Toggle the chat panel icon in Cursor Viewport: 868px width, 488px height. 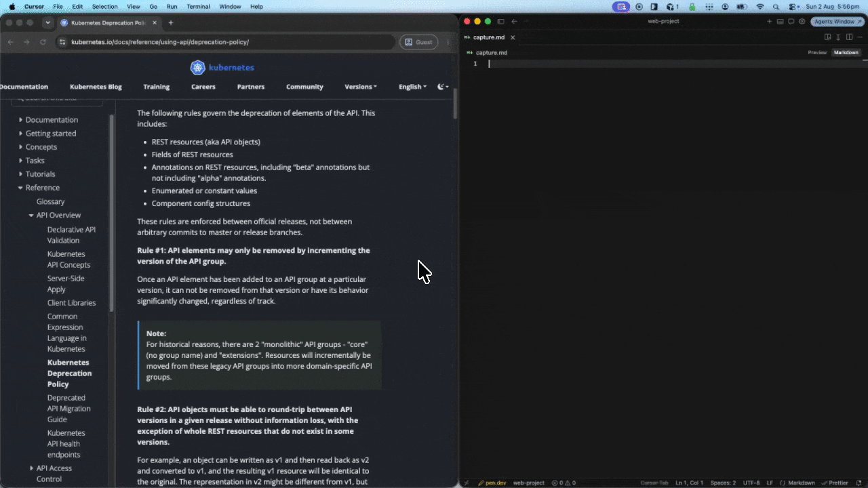pyautogui.click(x=791, y=22)
